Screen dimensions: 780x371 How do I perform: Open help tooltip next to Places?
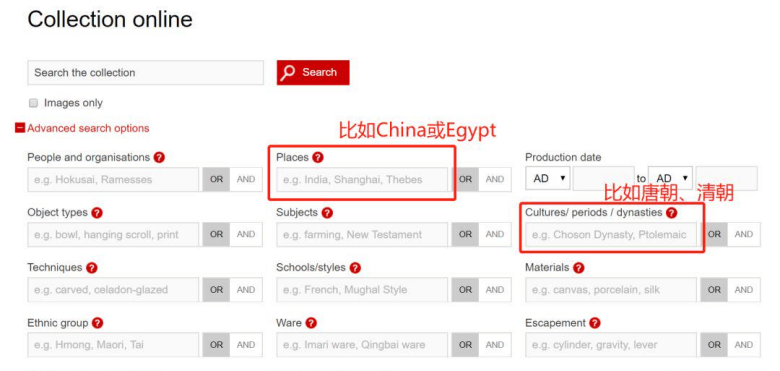(318, 158)
